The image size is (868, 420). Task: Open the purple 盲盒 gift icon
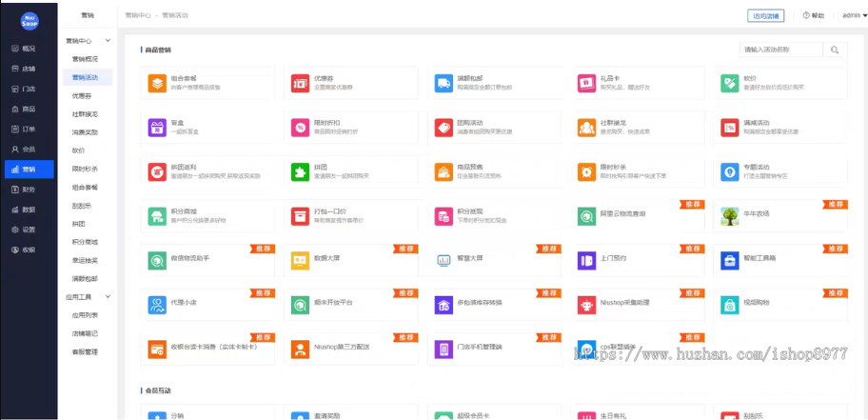point(157,128)
